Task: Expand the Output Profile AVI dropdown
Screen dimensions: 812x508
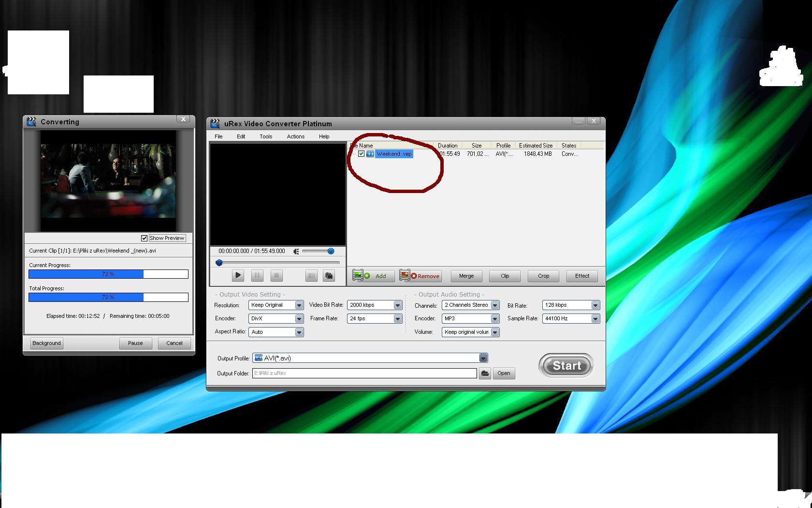Action: coord(483,358)
